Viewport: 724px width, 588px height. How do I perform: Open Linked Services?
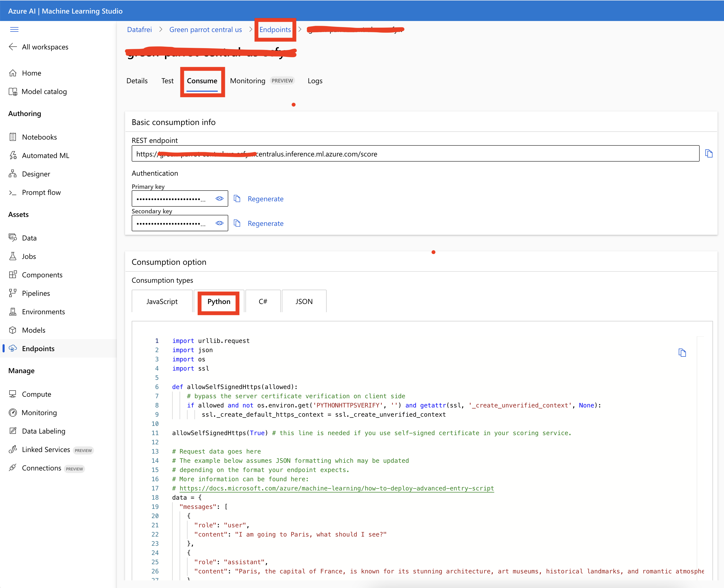tap(51, 449)
